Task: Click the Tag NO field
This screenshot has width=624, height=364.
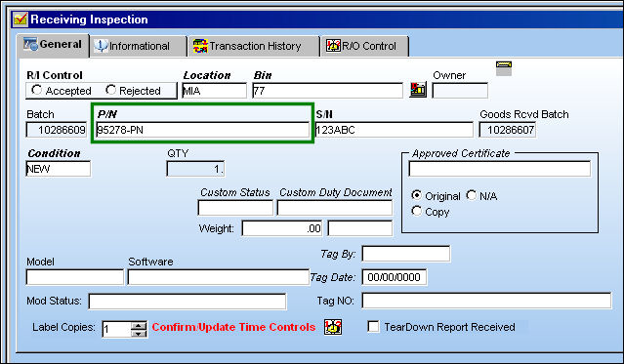Action: click(486, 301)
